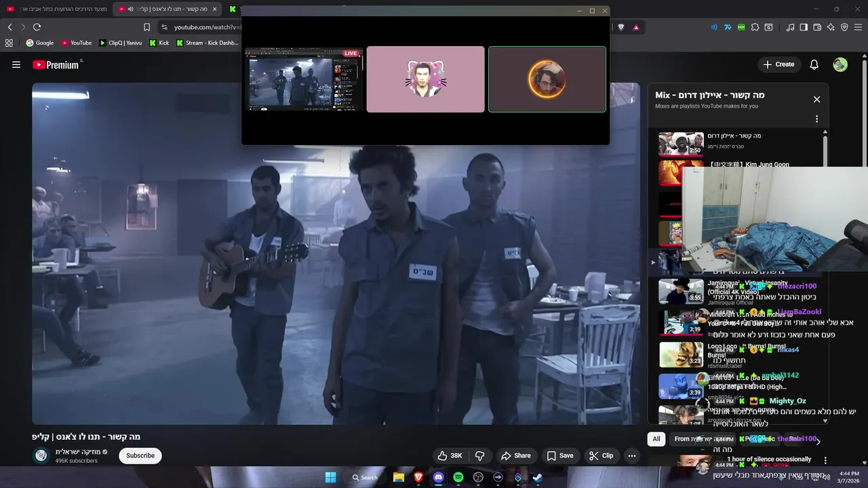
Task: Open the Extensions puzzle-piece icon
Action: [755, 27]
